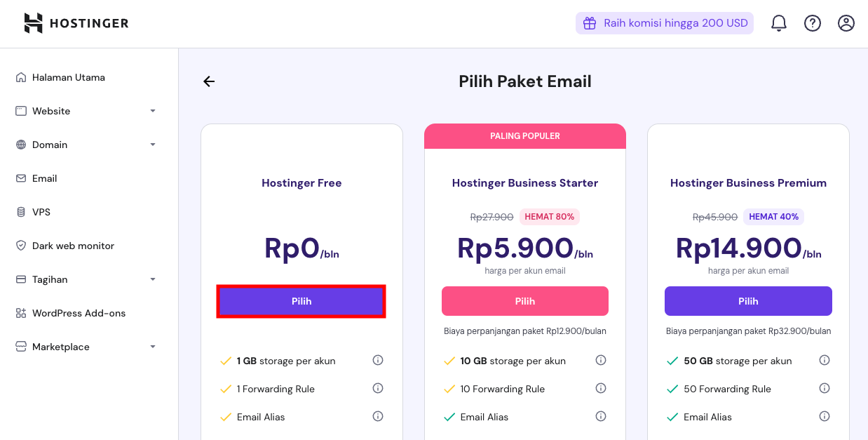
Task: Open Dark web monitor from the sidebar
Action: (x=72, y=246)
